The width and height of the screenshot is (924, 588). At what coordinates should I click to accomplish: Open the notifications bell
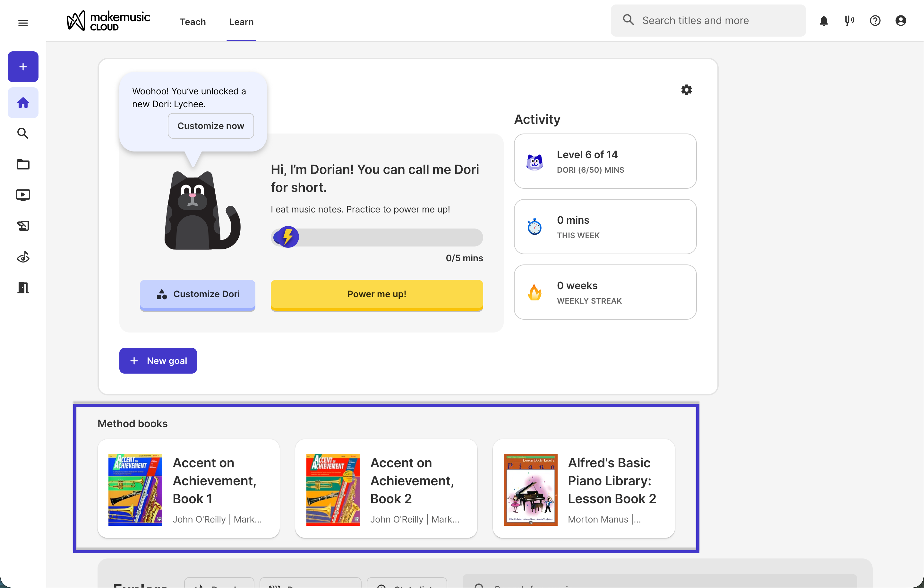pos(824,21)
